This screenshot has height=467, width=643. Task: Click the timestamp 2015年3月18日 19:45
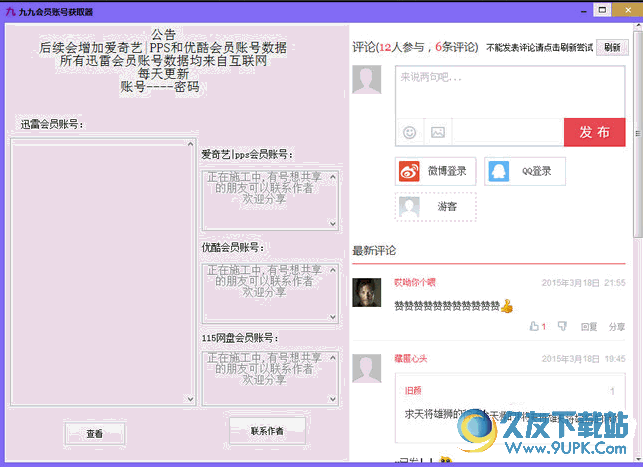click(583, 359)
